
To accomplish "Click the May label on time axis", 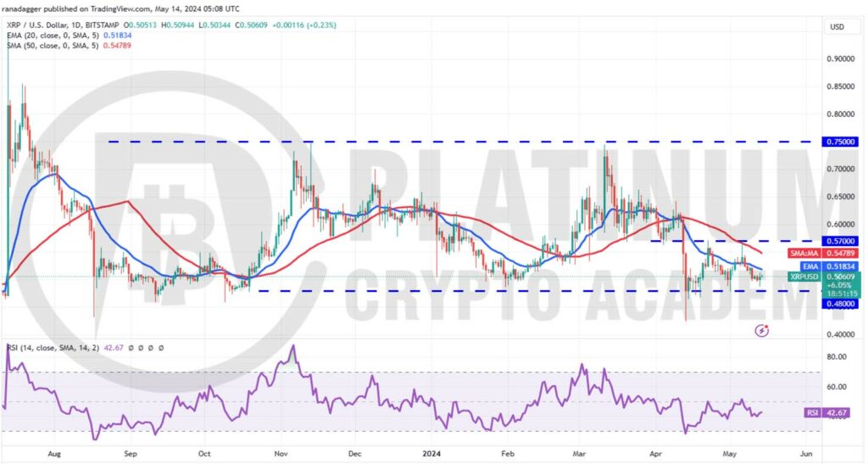I will point(730,454).
